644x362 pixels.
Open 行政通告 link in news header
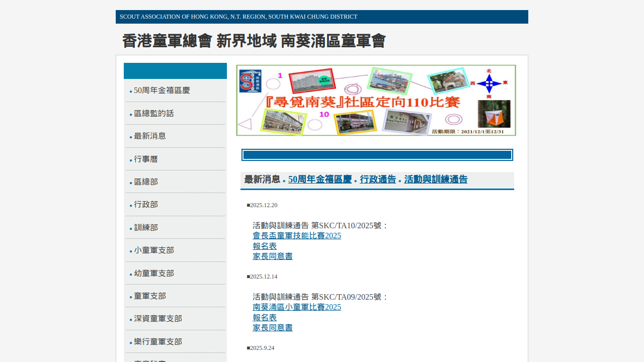click(378, 179)
